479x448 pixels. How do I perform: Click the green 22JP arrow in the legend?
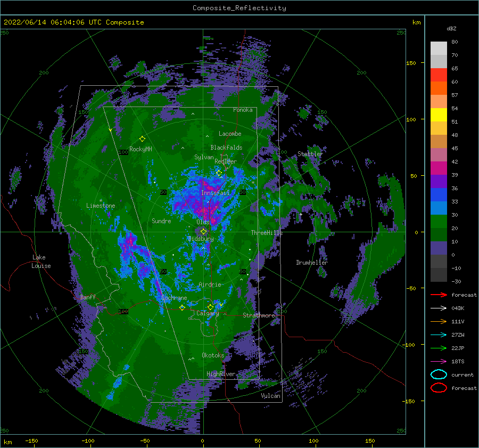(439, 348)
